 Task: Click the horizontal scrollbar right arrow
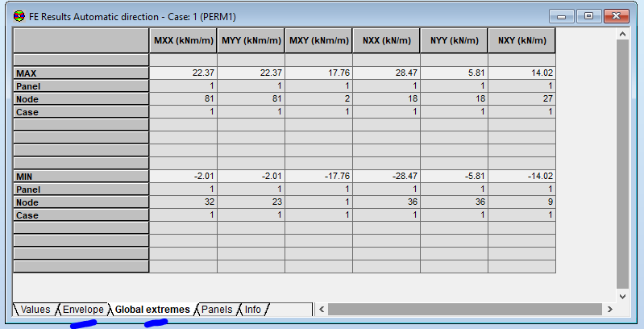tap(610, 310)
